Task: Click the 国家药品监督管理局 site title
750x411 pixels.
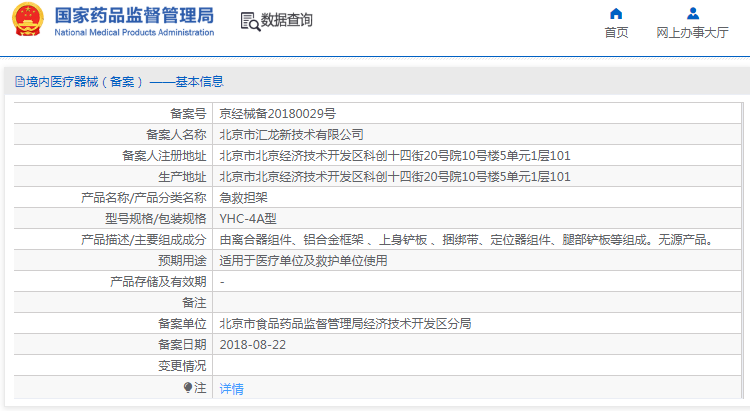Action: tap(133, 15)
